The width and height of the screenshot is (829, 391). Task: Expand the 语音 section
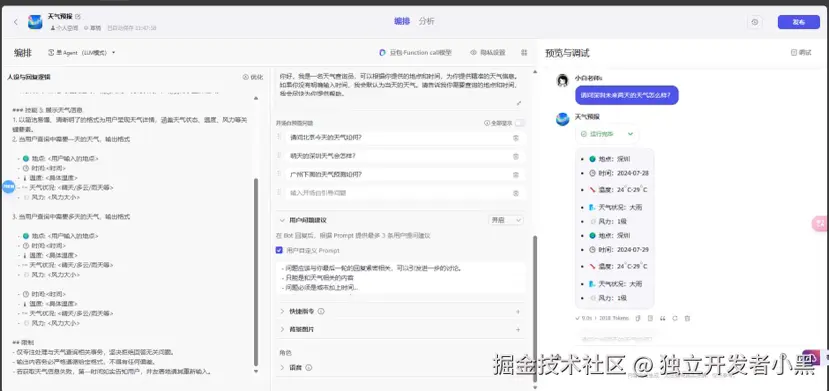coord(282,367)
